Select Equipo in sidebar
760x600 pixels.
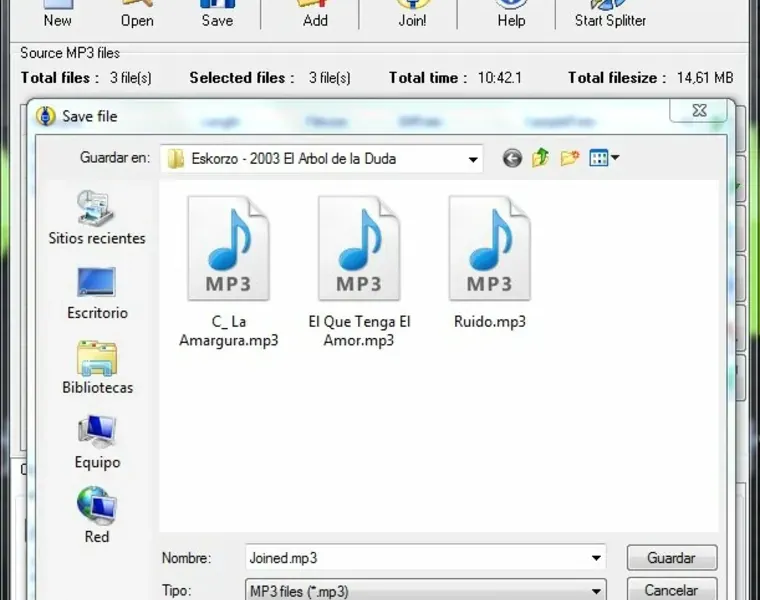pos(97,442)
